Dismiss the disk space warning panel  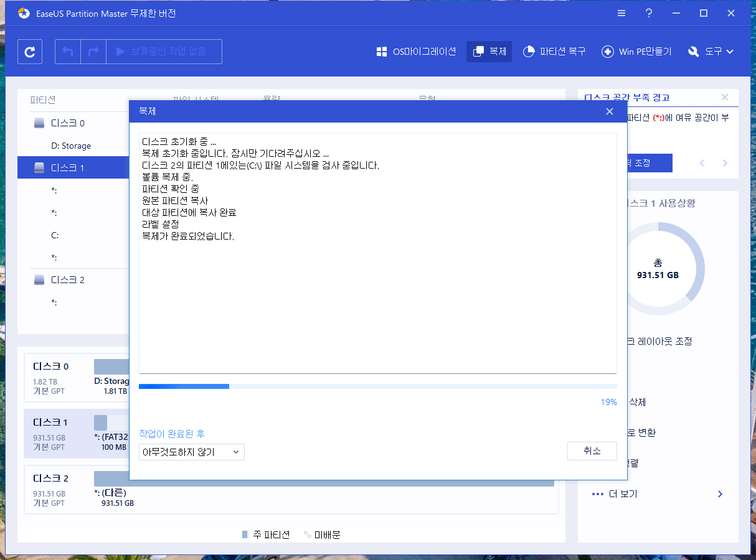tap(725, 97)
